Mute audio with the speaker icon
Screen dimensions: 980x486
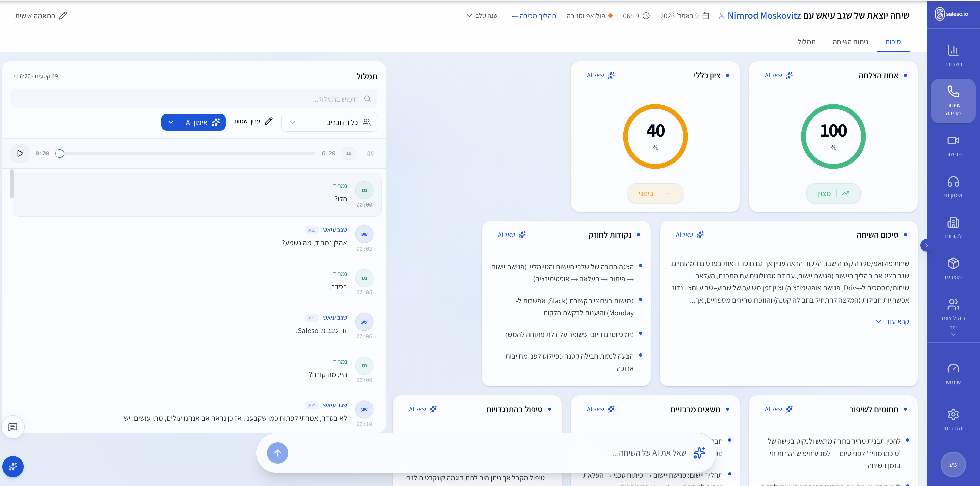[x=370, y=153]
